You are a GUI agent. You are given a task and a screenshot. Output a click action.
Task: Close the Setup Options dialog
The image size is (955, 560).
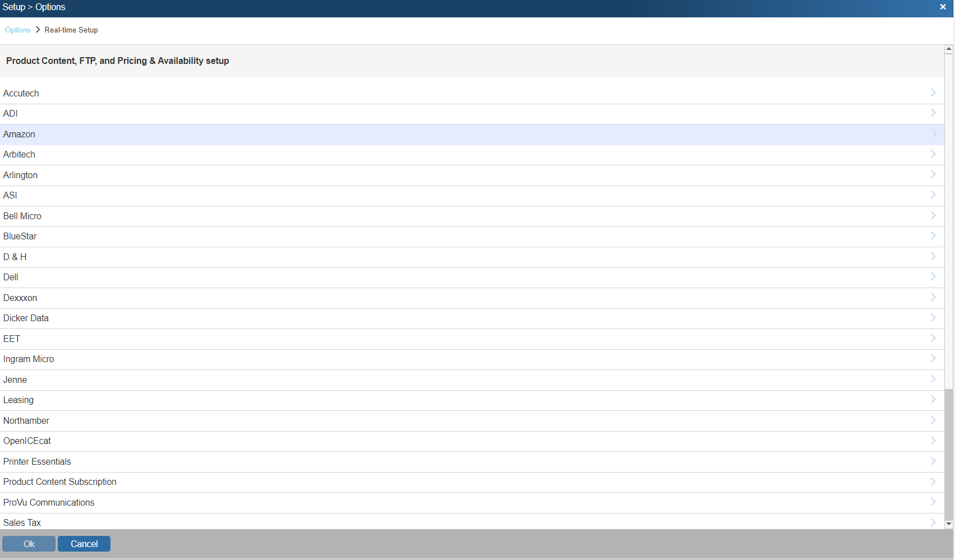pos(943,7)
